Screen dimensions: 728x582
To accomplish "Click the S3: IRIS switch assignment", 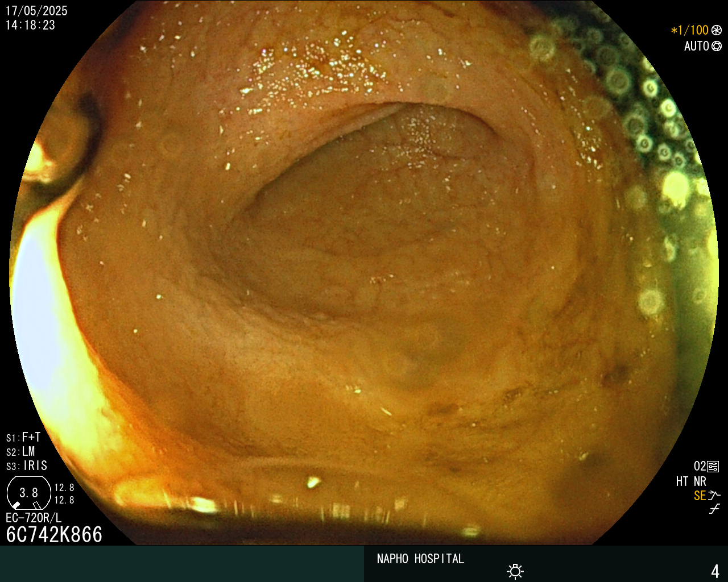I will tap(27, 466).
